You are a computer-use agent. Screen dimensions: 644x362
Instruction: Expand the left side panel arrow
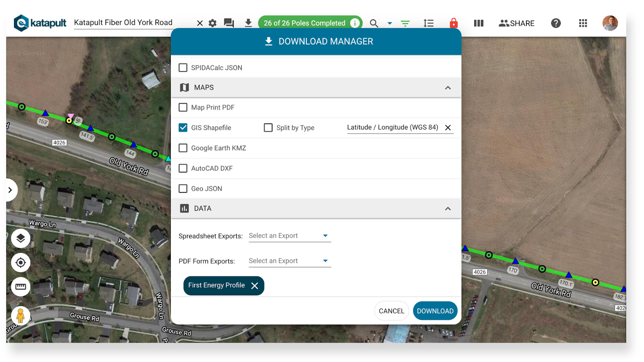[x=11, y=190]
